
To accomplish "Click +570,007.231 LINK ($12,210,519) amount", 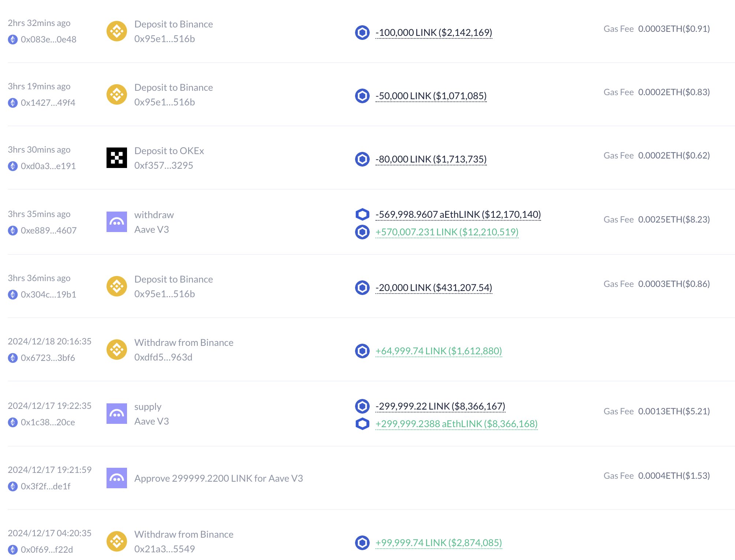I will (447, 232).
